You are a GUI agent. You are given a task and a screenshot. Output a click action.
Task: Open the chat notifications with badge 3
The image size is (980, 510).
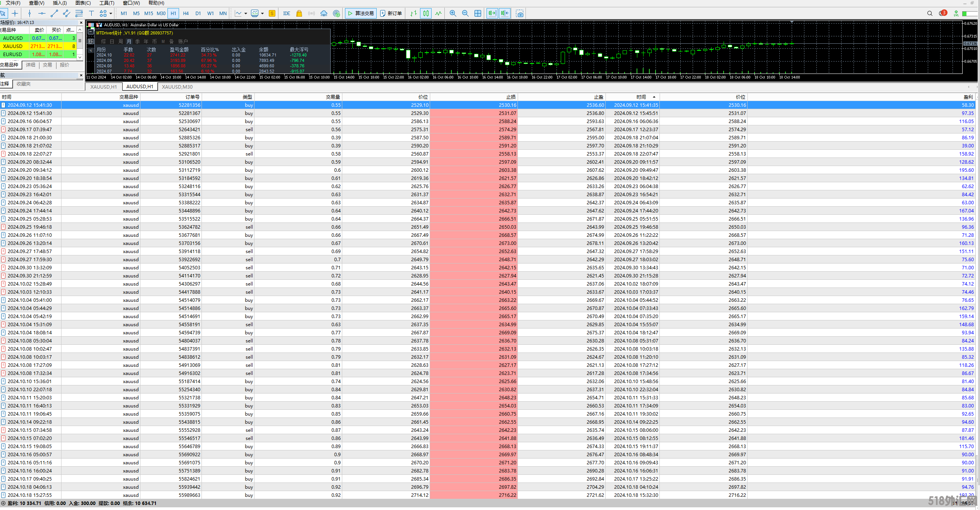tap(943, 13)
